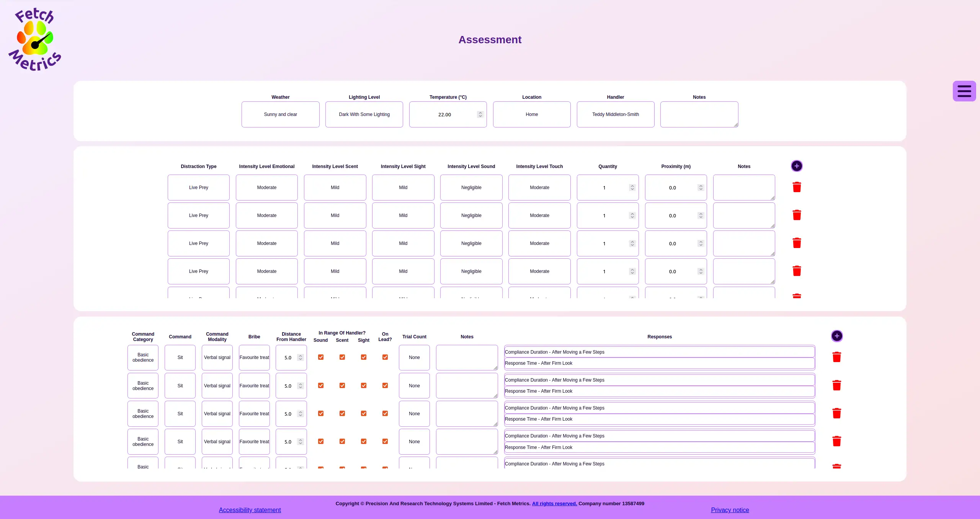
Task: Add a new distraction row
Action: (x=797, y=166)
